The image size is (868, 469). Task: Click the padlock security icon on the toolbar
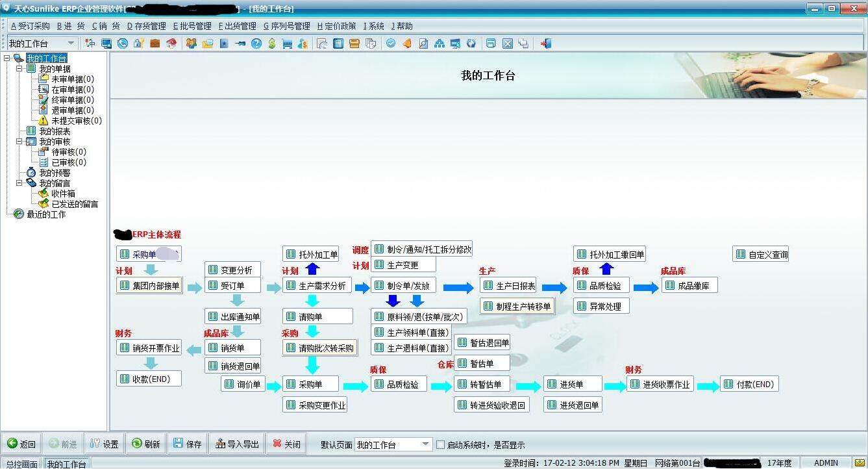pos(138,44)
